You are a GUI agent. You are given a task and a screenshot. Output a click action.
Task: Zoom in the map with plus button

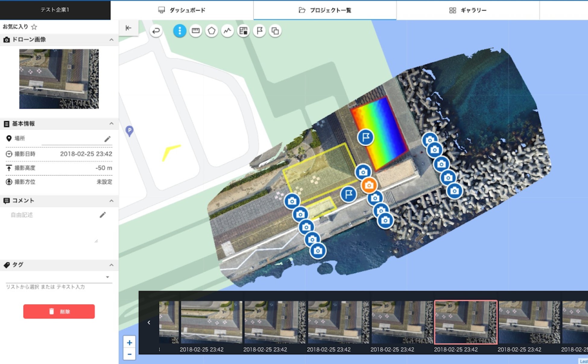coord(129,343)
